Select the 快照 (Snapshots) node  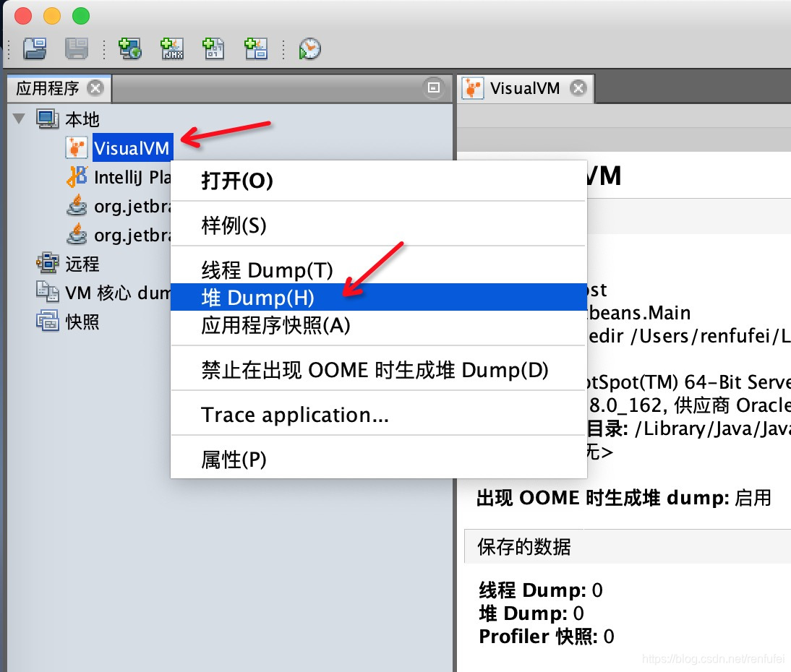[80, 322]
